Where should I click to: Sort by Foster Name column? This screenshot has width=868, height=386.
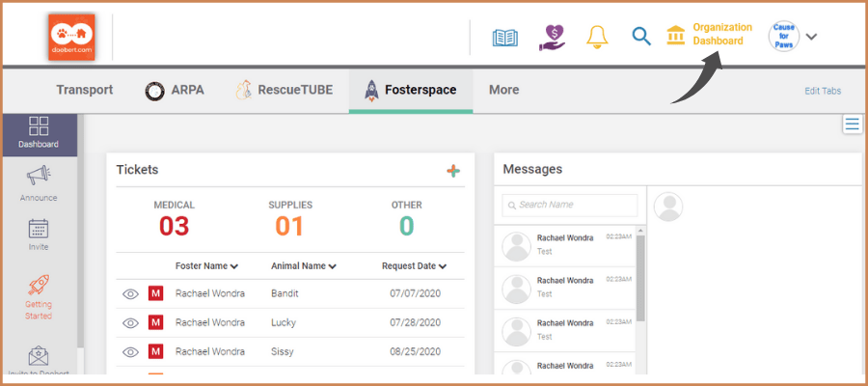click(x=206, y=265)
